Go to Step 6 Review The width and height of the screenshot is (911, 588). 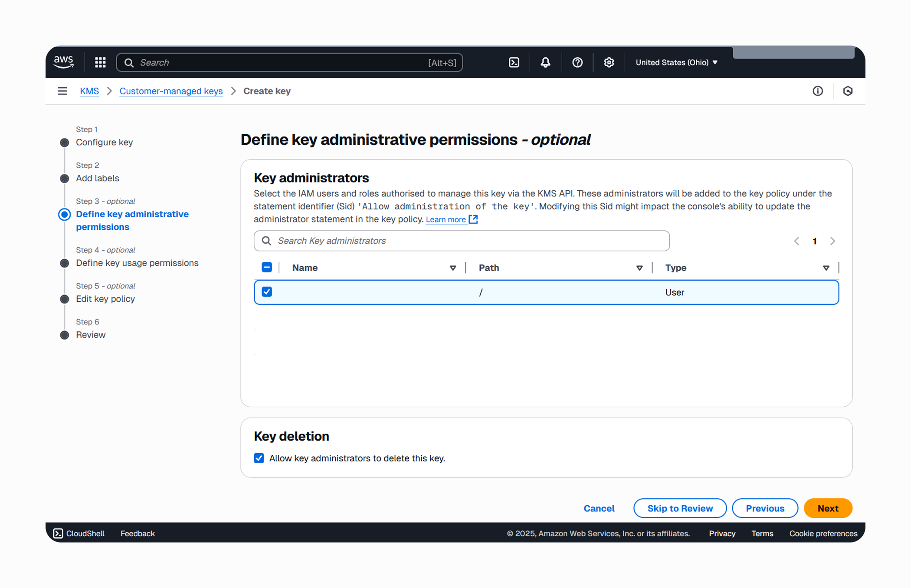pos(91,335)
